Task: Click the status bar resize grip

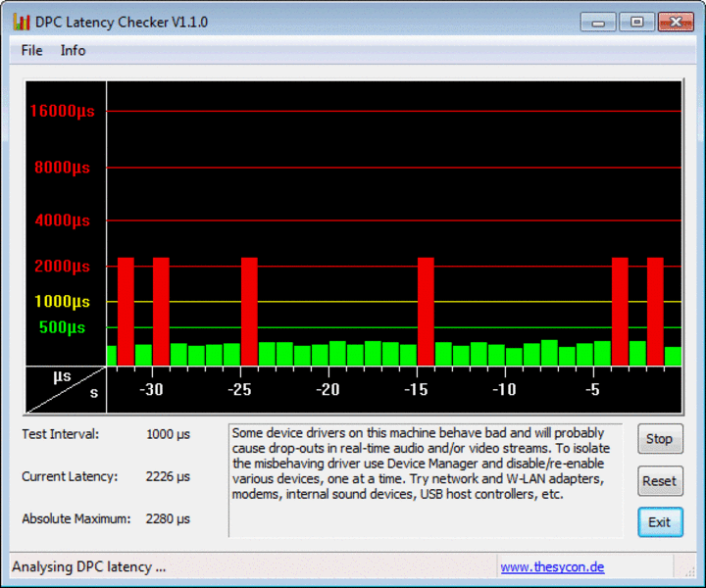Action: click(x=689, y=571)
